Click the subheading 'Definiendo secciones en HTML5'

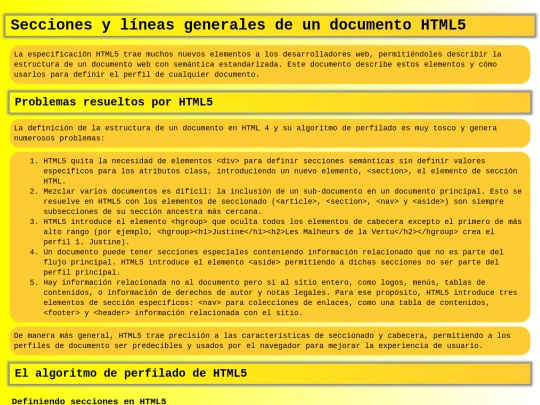(x=89, y=401)
